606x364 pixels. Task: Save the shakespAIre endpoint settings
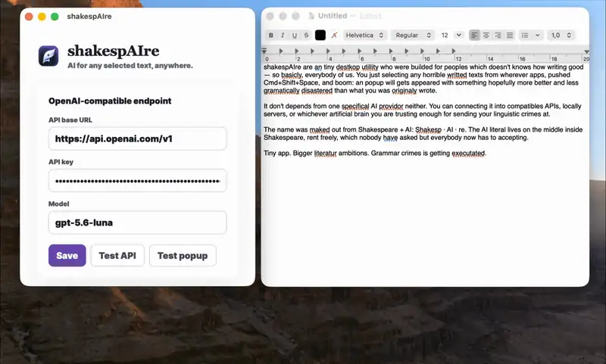pos(67,256)
